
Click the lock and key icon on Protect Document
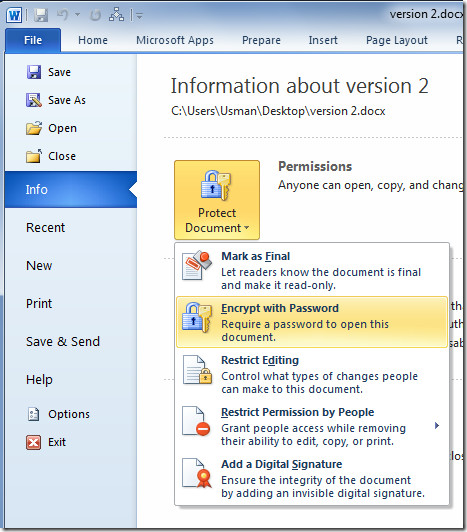click(216, 185)
